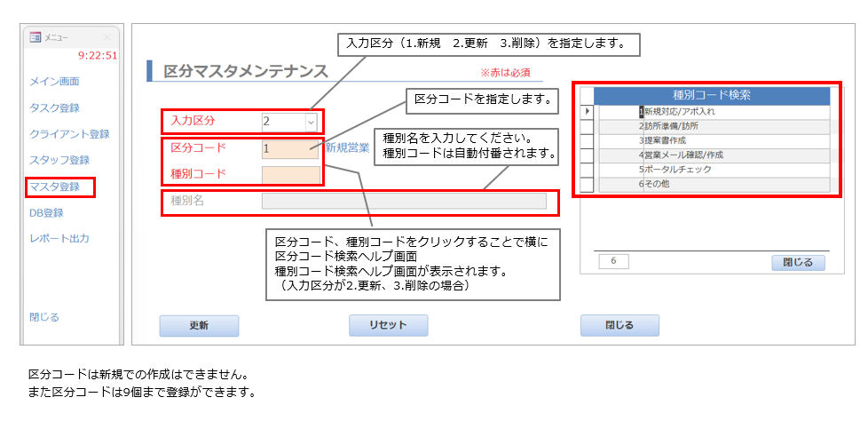Click the 種別名 text field
Image resolution: width=868 pixels, height=445 pixels.
click(404, 201)
